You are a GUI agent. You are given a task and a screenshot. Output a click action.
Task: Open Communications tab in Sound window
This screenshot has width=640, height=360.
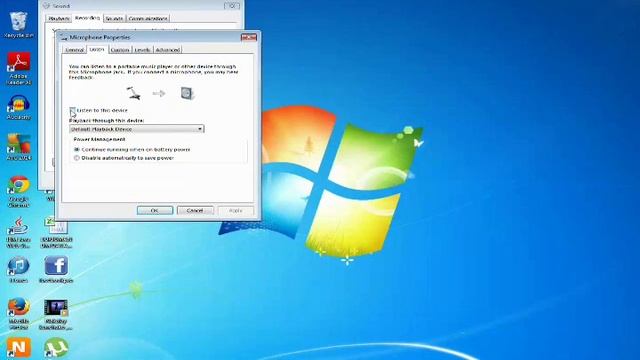148,19
